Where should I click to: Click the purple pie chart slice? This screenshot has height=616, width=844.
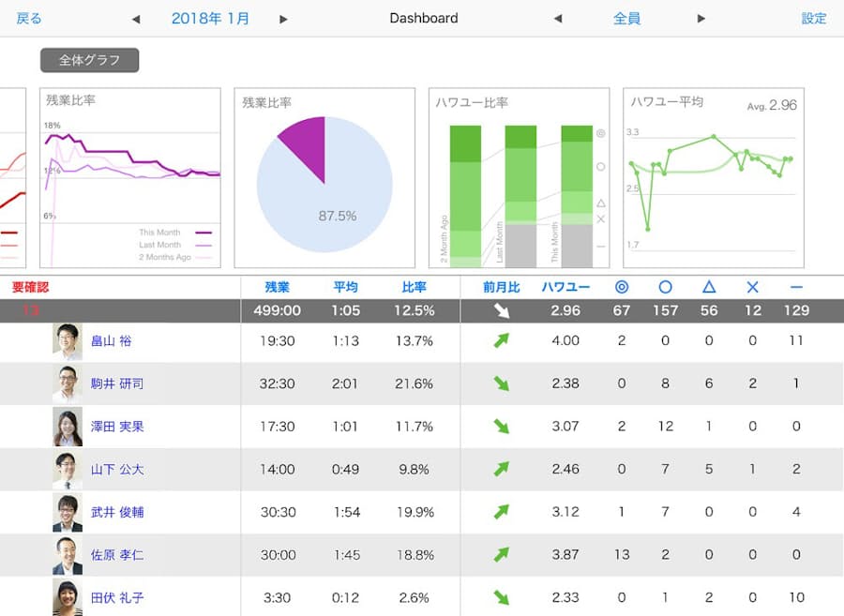point(305,145)
